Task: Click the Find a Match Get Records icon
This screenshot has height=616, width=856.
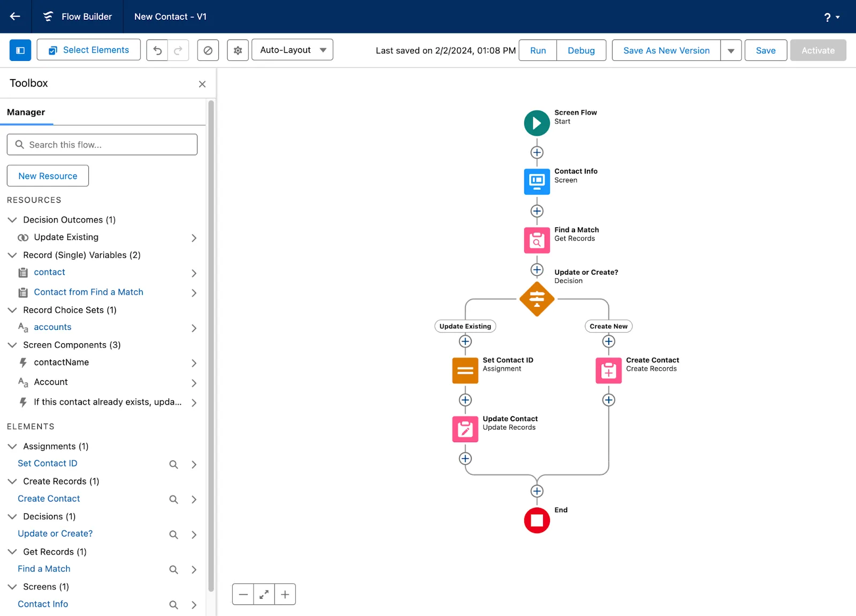Action: click(537, 240)
